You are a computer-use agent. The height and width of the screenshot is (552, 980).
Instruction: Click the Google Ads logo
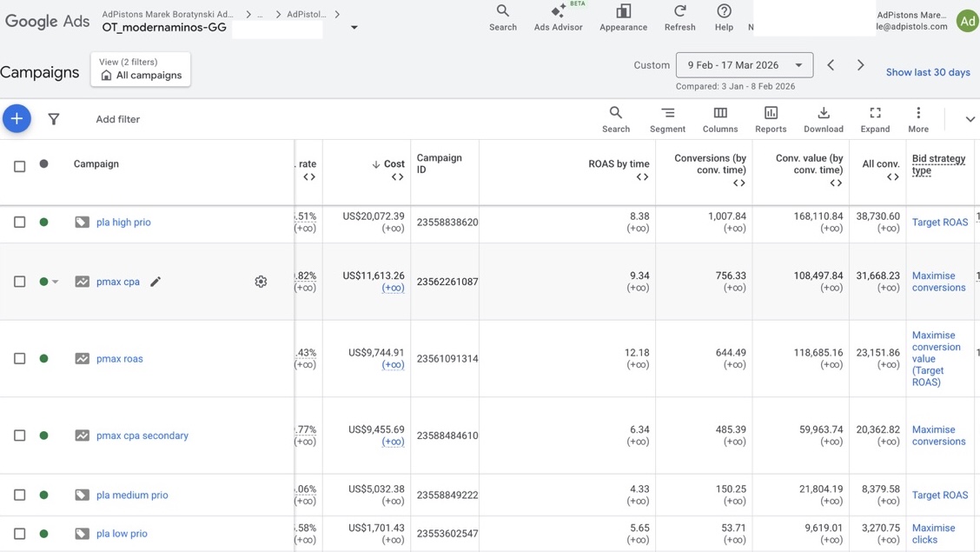47,21
